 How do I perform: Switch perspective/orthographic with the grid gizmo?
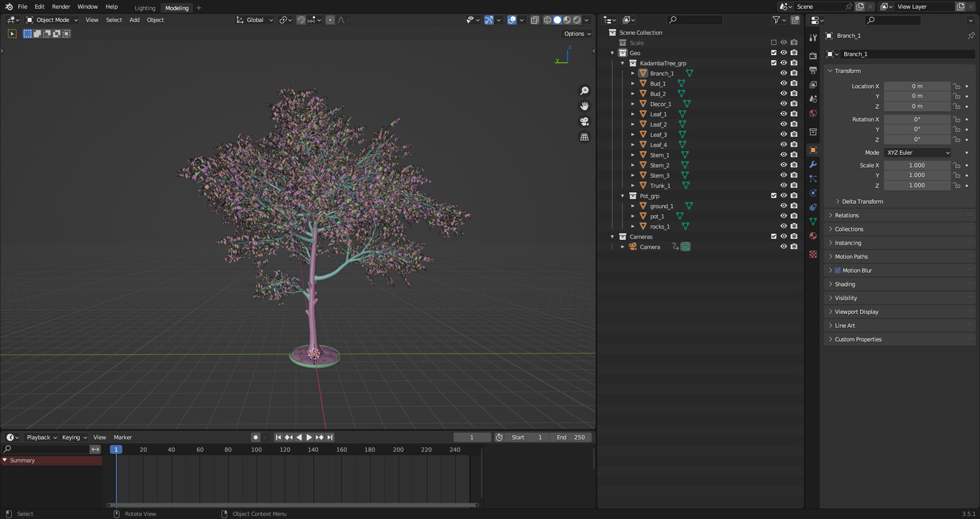584,137
